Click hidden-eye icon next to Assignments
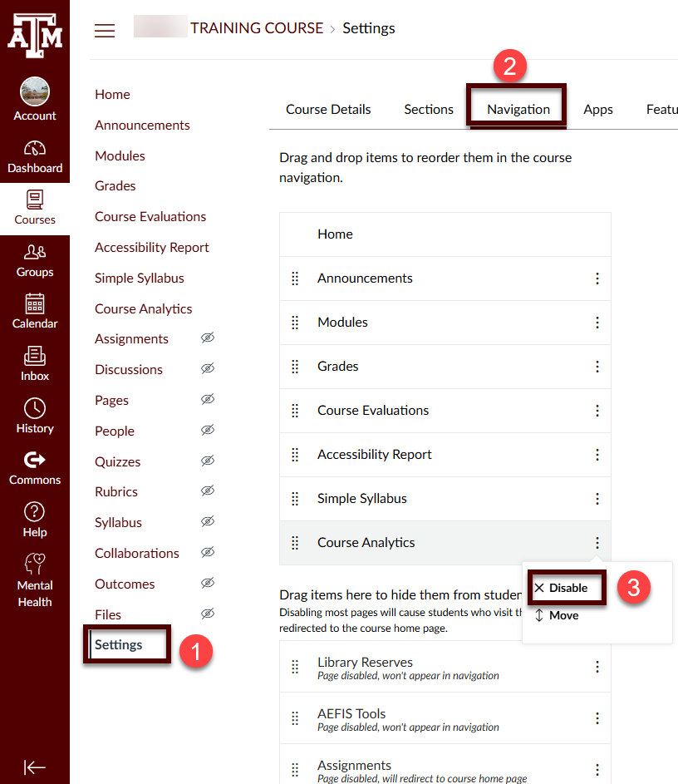This screenshot has width=678, height=784. tap(208, 338)
